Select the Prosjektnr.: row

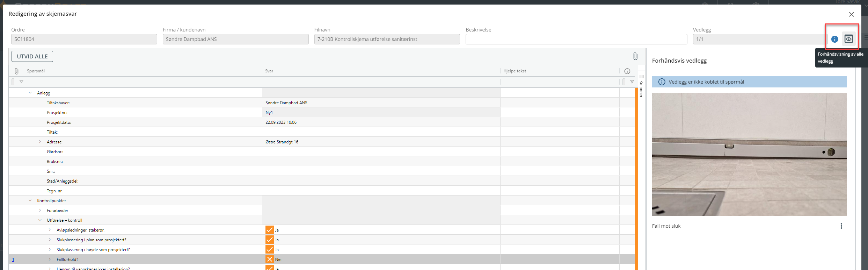point(322,112)
